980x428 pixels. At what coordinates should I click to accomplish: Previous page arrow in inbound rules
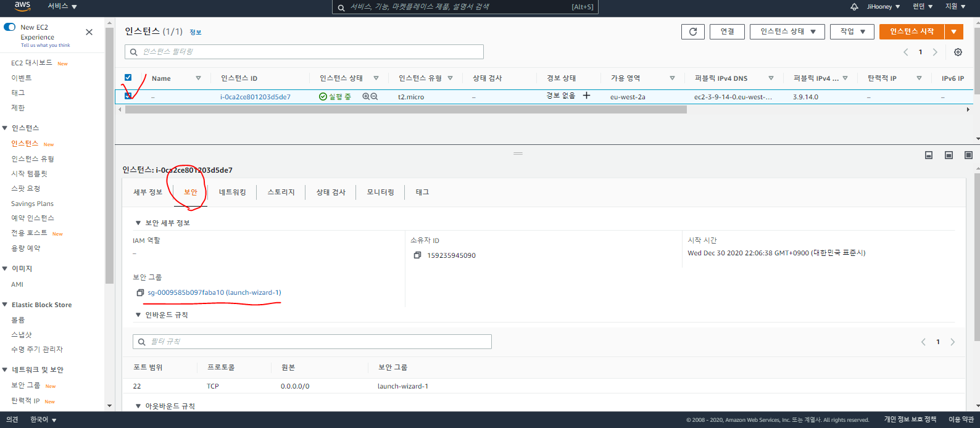923,342
